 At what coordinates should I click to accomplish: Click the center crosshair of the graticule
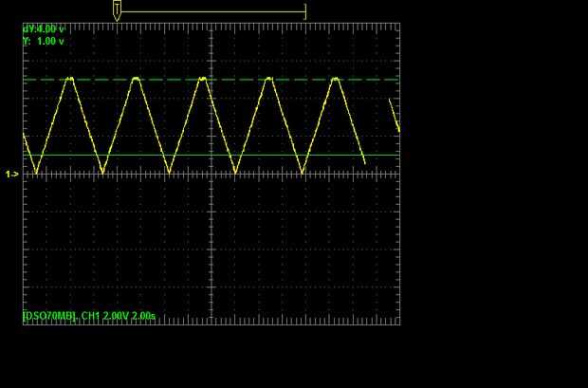pos(211,174)
